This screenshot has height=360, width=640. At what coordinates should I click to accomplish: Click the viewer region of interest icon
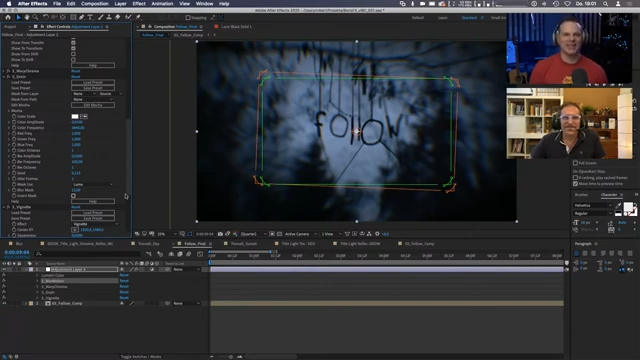pos(272,234)
